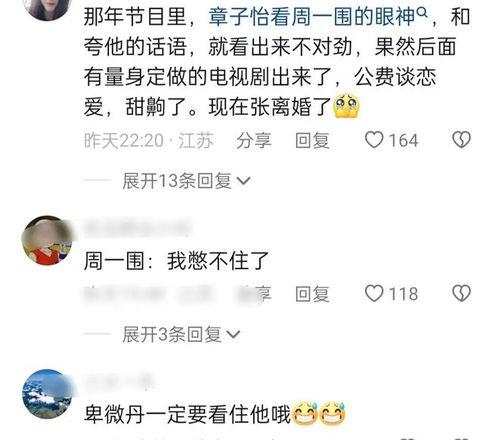Expand 展开13条回复 replies
Image resolution: width=499 pixels, height=440 pixels.
pos(186,181)
